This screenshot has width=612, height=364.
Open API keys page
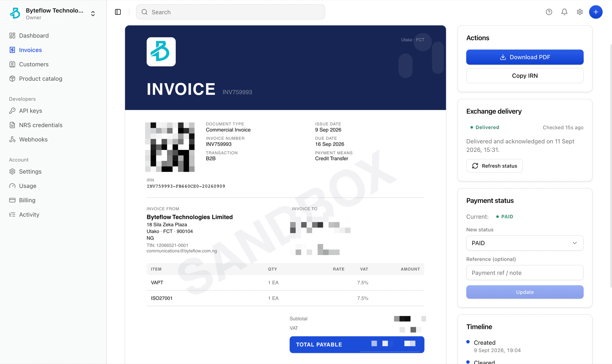[x=53, y=111]
